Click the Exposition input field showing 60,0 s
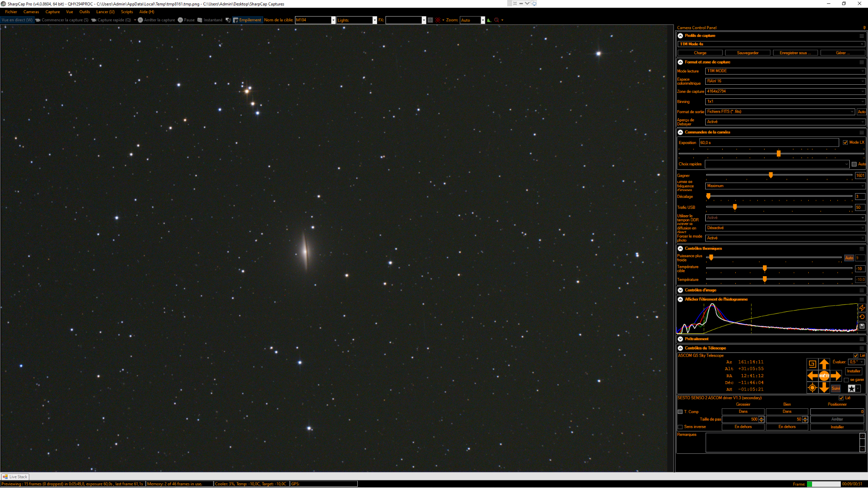 tap(769, 143)
